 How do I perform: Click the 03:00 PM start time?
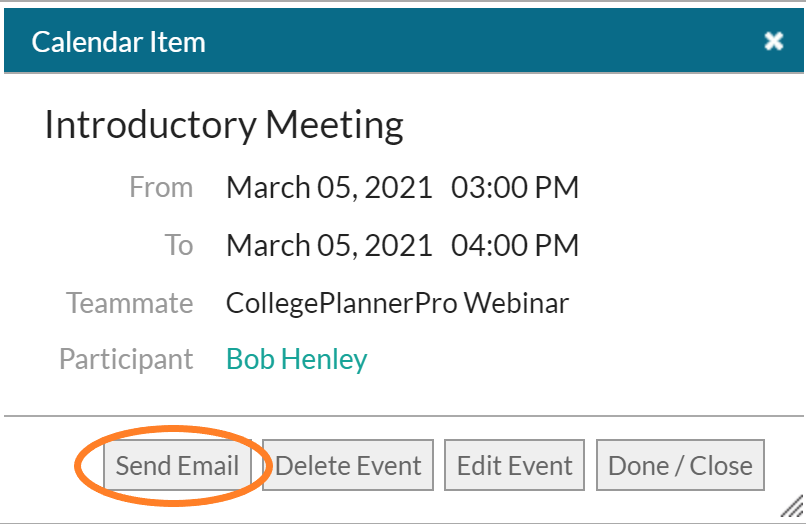[515, 187]
